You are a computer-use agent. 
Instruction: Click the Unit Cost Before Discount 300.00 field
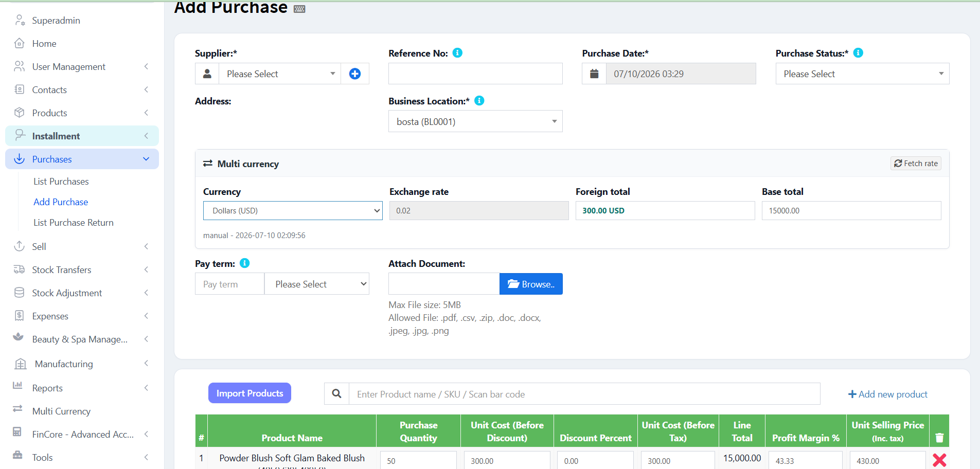click(507, 460)
